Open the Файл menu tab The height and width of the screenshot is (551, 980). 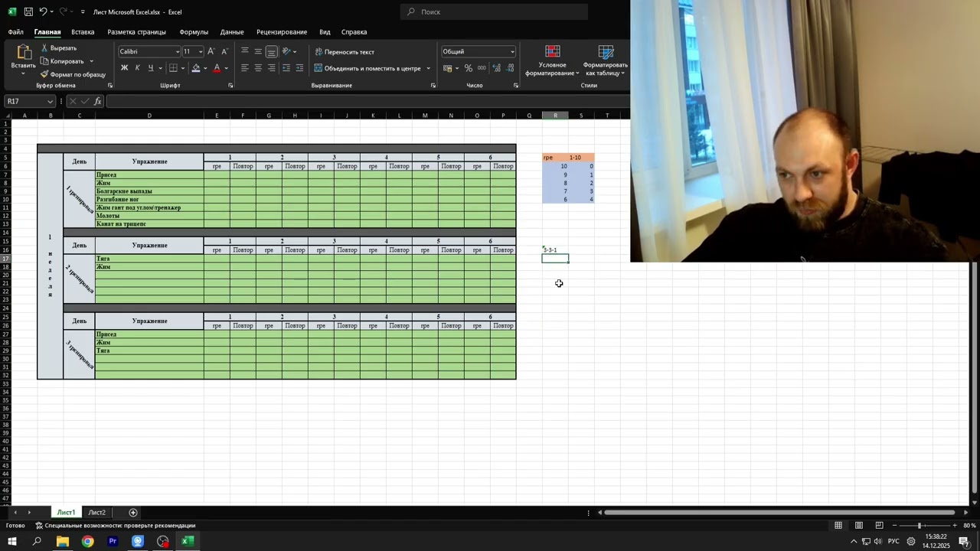tap(16, 32)
